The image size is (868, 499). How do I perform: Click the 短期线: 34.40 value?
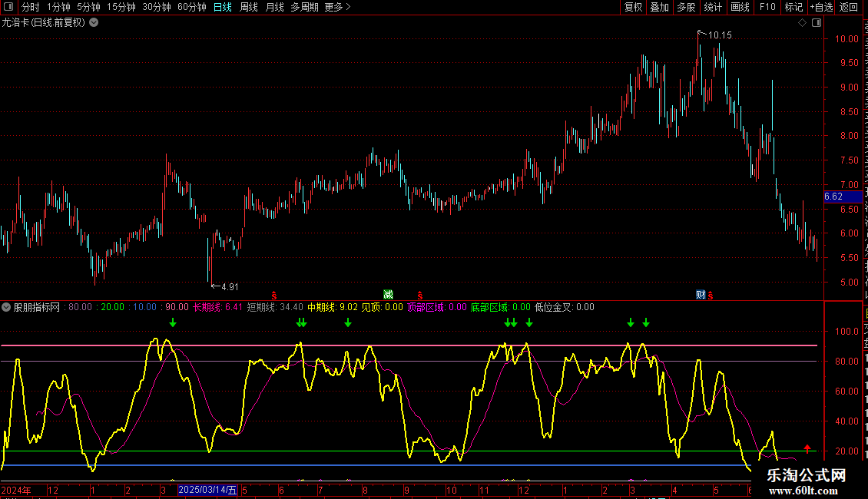pos(275,307)
